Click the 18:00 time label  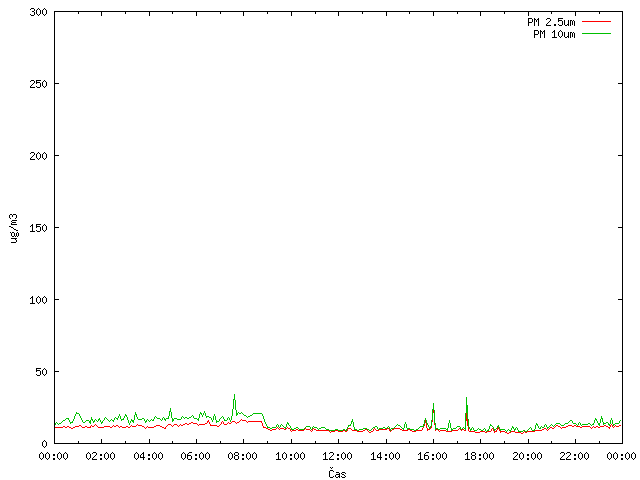(x=480, y=456)
